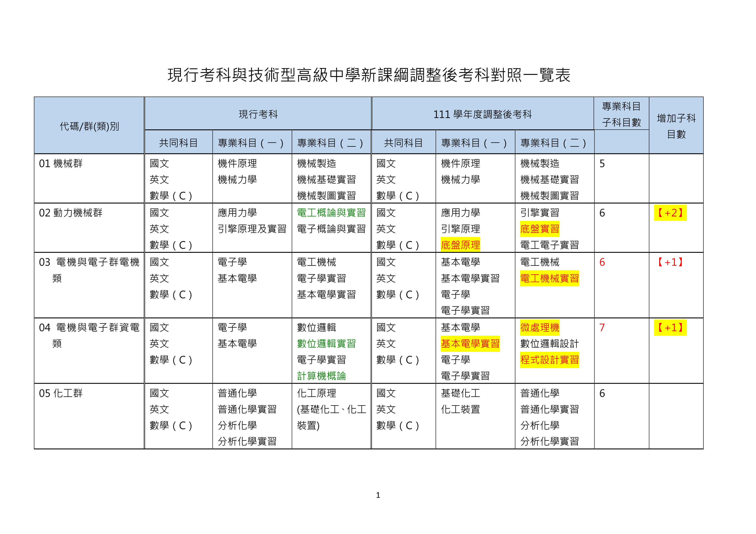Click the highlighted 微處理機 text

[539, 328]
